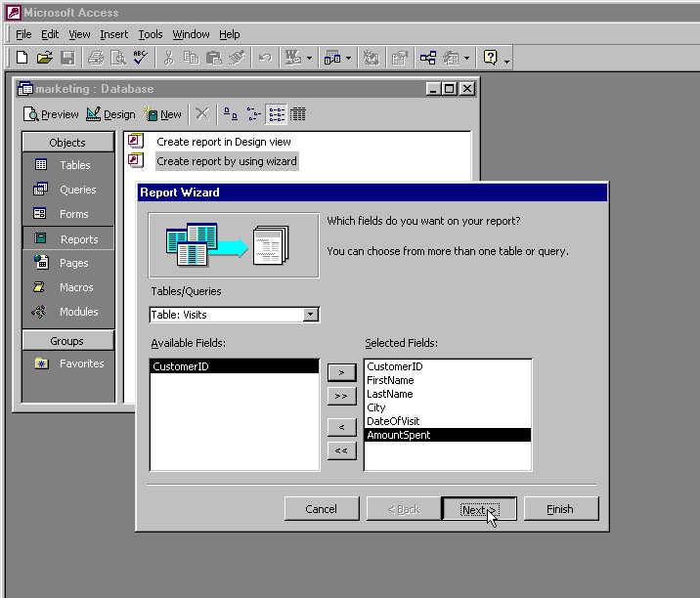Screen dimensions: 700x598
Task: Click the Groups bar header
Action: (67, 341)
